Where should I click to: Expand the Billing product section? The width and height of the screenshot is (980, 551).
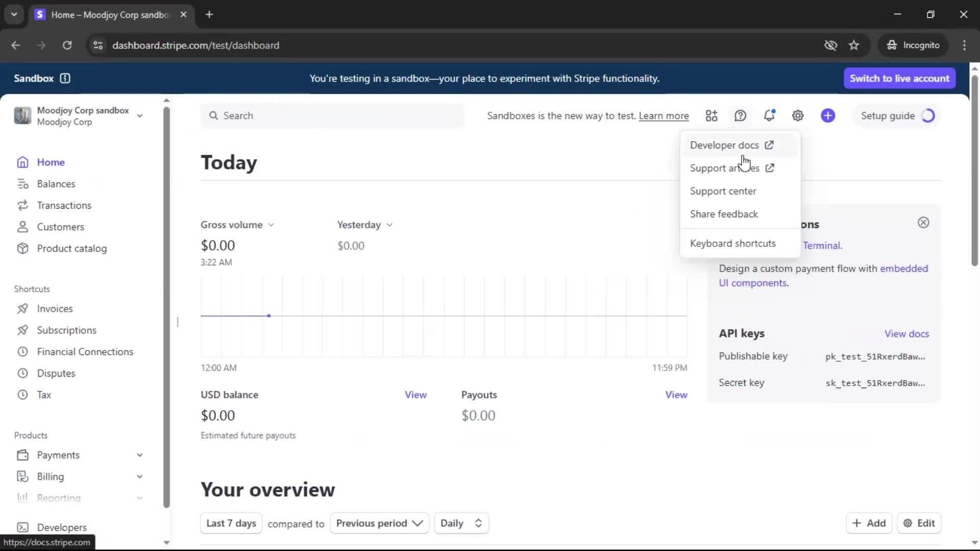click(x=139, y=477)
